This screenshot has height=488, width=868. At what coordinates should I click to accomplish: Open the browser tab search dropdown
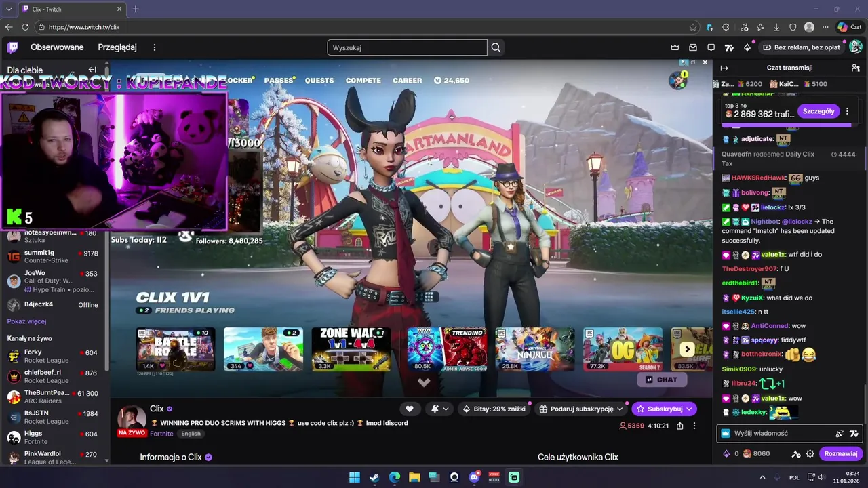point(9,9)
